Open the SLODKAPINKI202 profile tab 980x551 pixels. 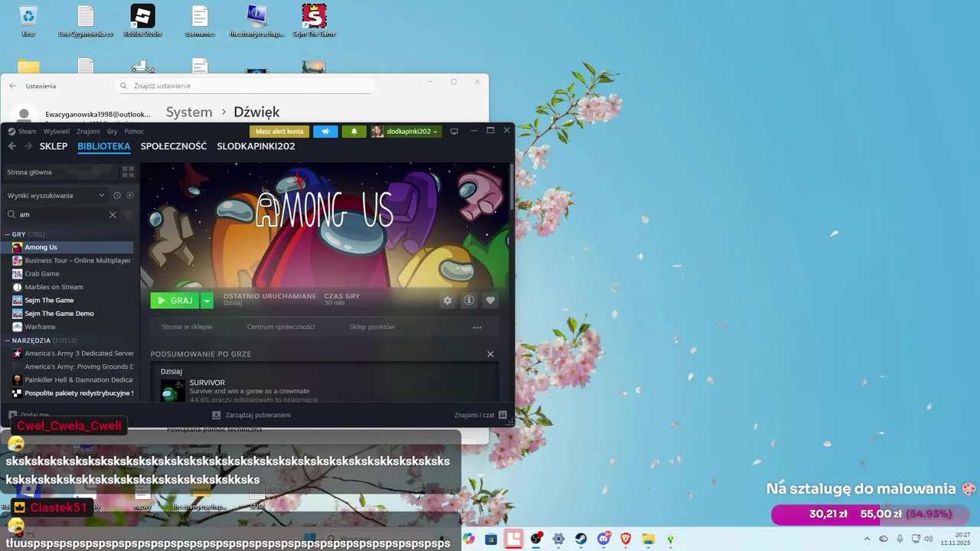256,146
